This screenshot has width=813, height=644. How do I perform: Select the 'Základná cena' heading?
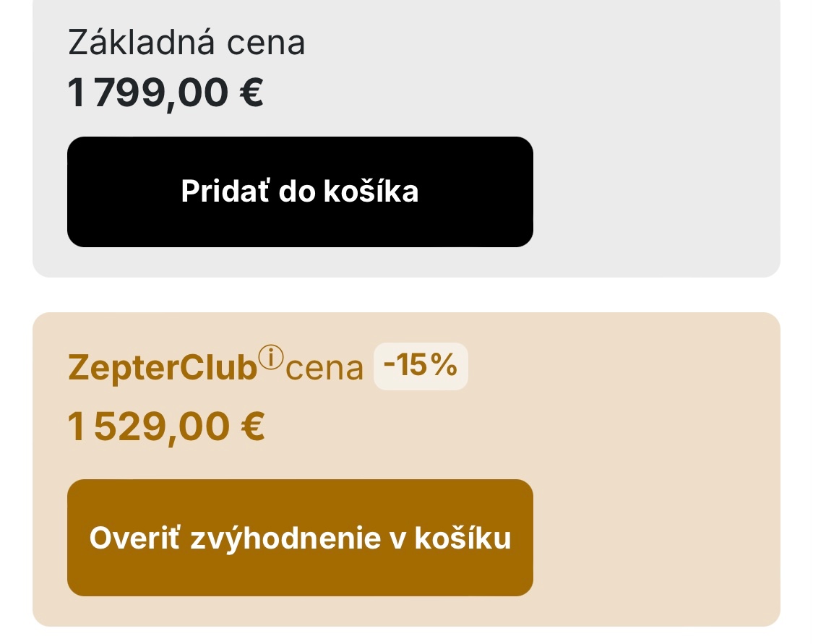[186, 43]
